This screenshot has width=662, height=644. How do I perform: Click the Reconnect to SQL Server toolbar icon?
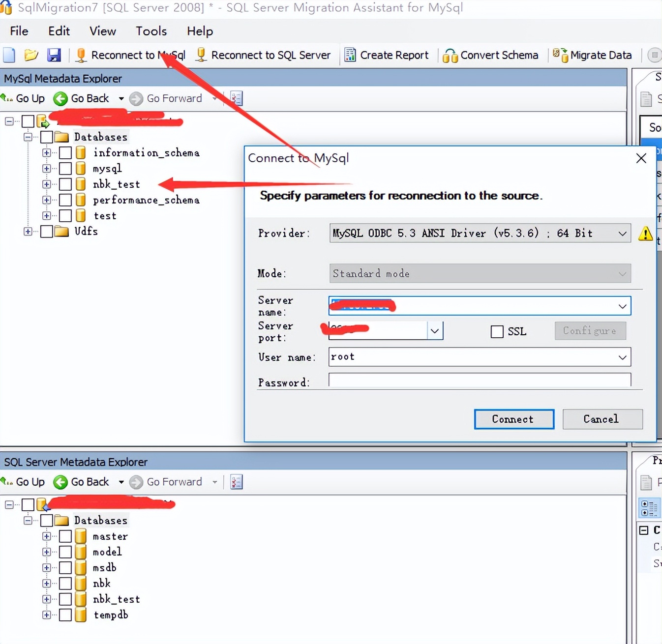[x=200, y=55]
